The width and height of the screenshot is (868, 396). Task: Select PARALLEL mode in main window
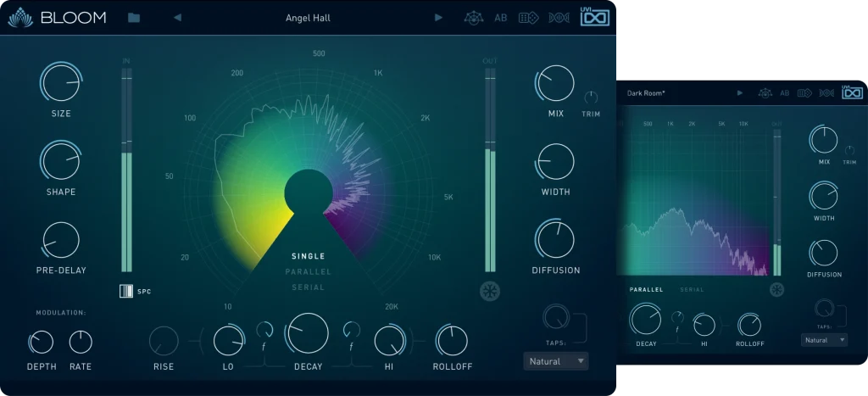coord(308,271)
